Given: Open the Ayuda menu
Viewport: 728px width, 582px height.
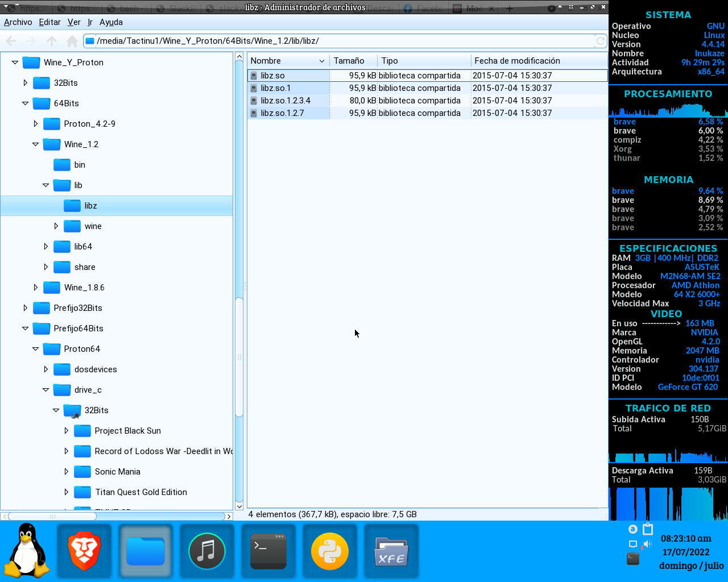Looking at the screenshot, I should pyautogui.click(x=111, y=22).
